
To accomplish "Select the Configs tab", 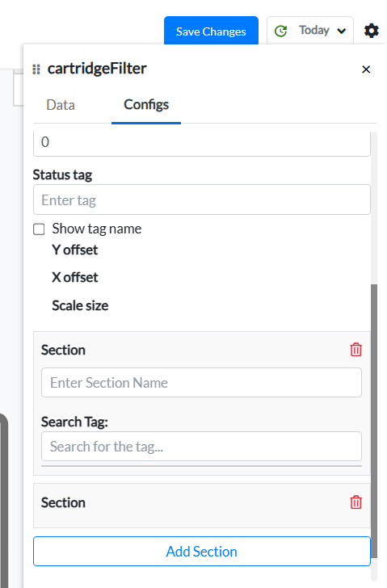I will 146,105.
